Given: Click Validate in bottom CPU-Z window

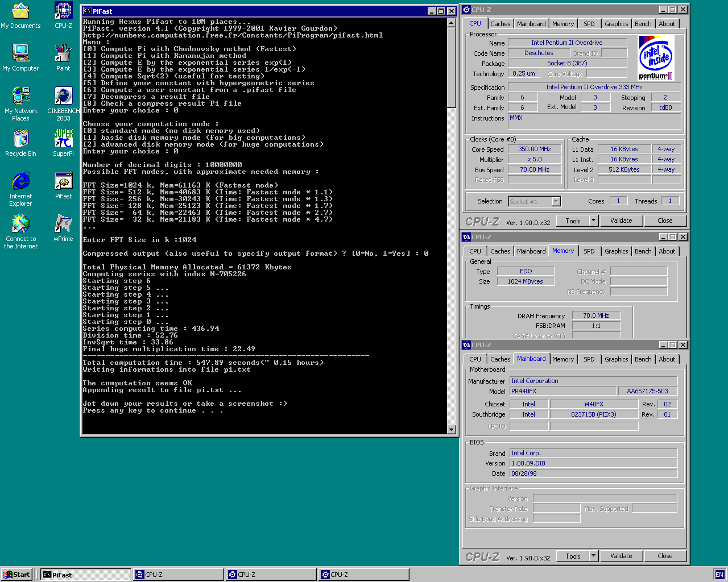Looking at the screenshot, I should click(621, 556).
